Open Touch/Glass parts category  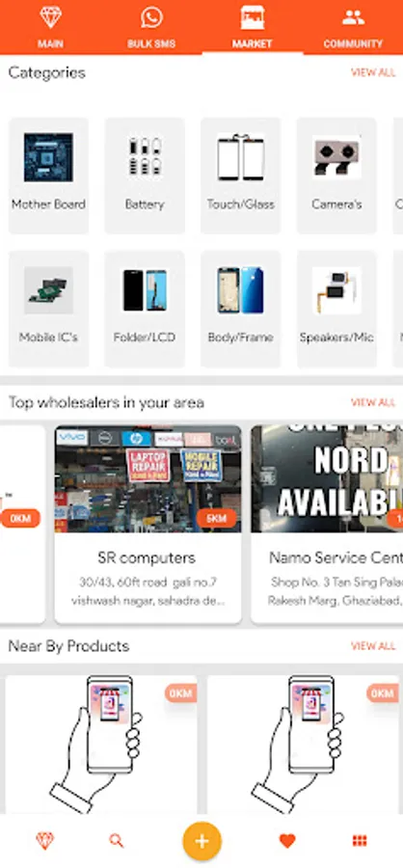click(241, 176)
